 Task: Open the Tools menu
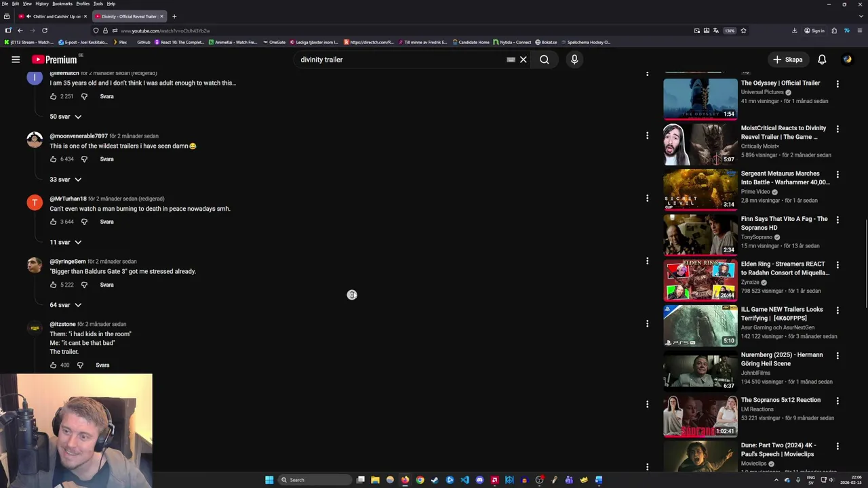point(98,3)
